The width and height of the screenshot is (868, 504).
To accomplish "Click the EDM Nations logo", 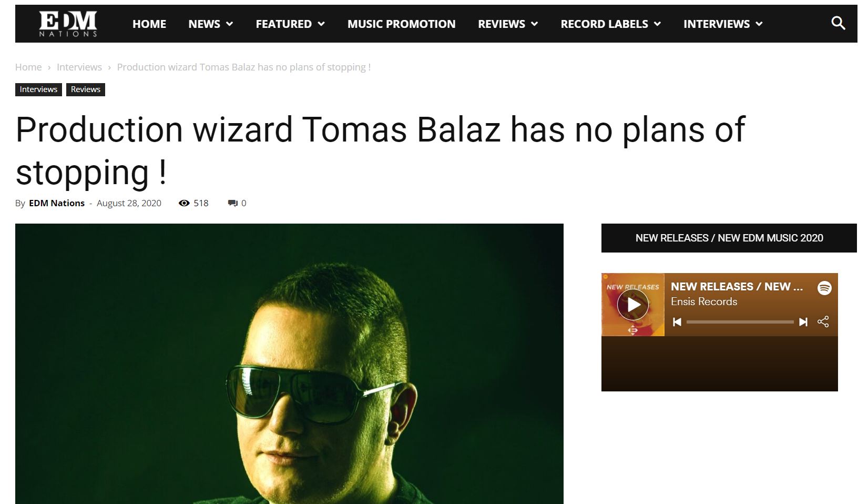I will 68,24.
